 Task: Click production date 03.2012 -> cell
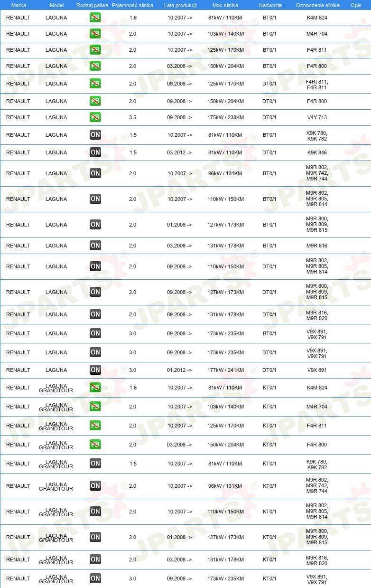pos(180,152)
